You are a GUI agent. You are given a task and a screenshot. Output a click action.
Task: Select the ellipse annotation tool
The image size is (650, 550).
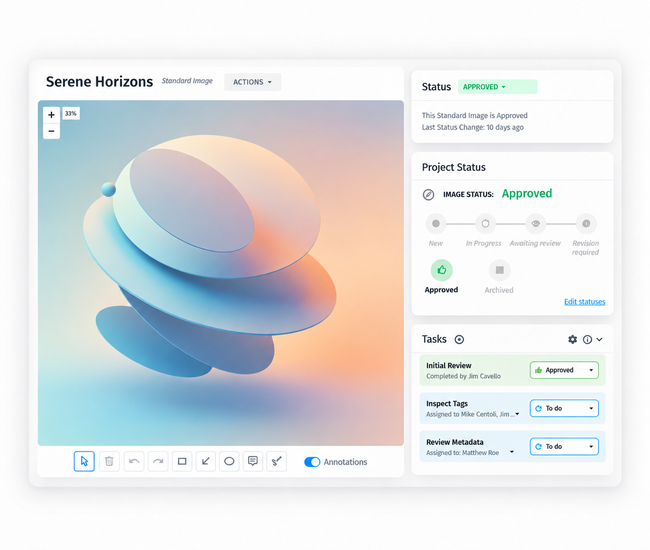coord(229,461)
